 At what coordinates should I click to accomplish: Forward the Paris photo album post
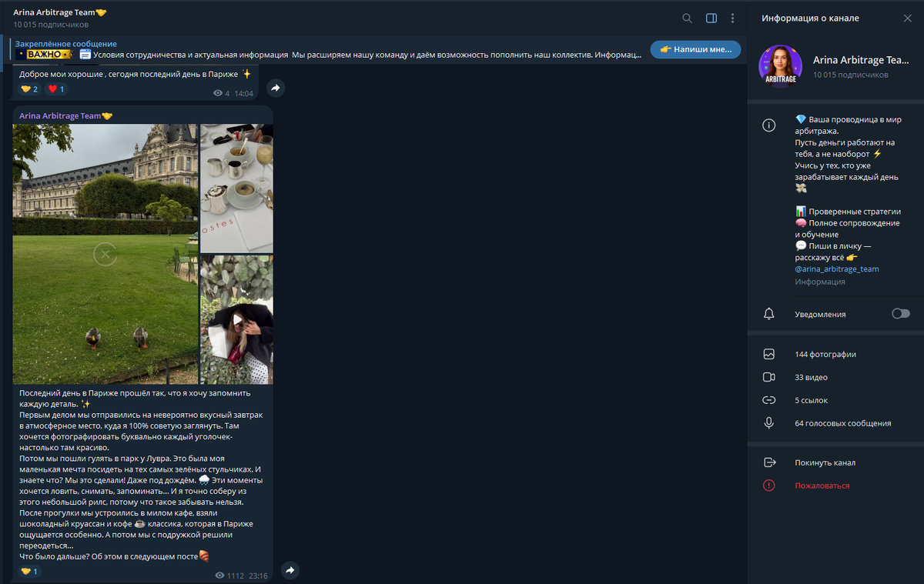coord(290,570)
